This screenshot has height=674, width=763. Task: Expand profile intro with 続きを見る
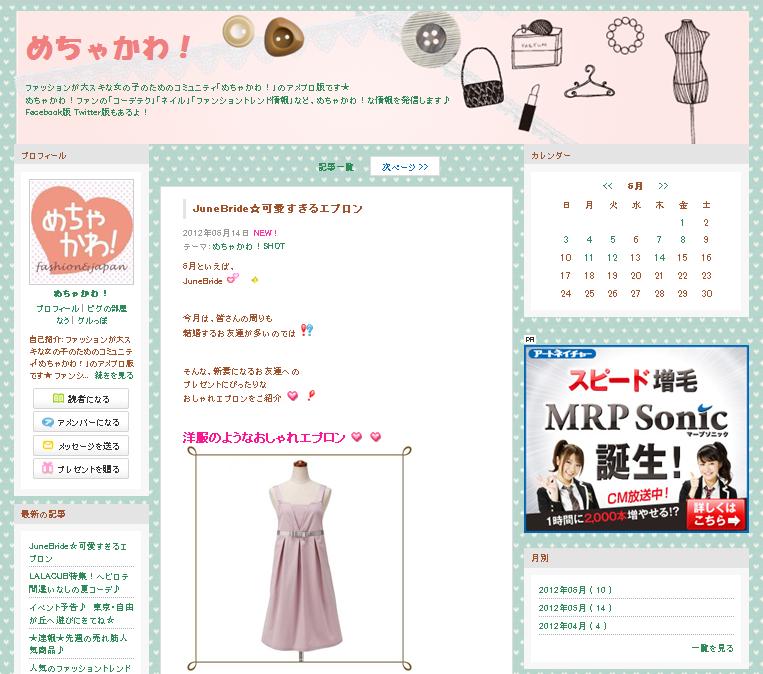(114, 375)
